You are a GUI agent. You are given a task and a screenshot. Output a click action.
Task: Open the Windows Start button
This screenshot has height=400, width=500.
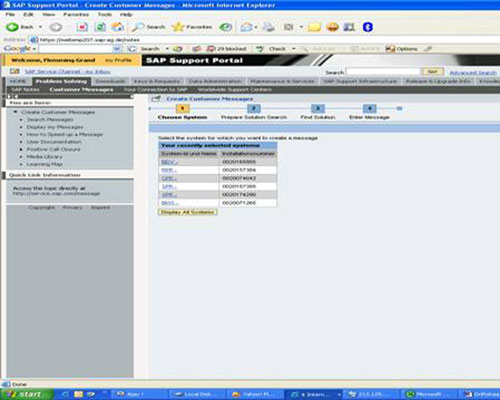[27, 394]
